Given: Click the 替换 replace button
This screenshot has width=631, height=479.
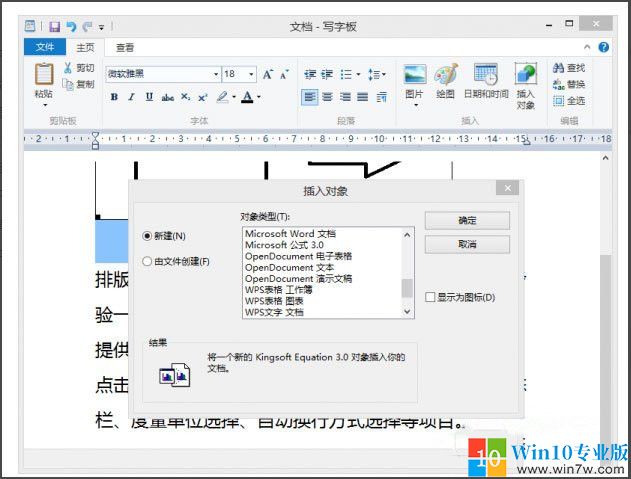Looking at the screenshot, I should coord(569,84).
